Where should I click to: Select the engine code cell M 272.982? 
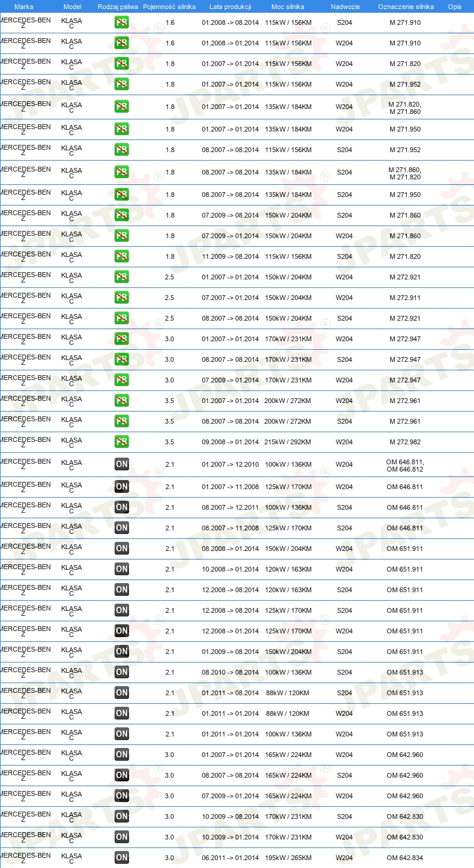(405, 442)
